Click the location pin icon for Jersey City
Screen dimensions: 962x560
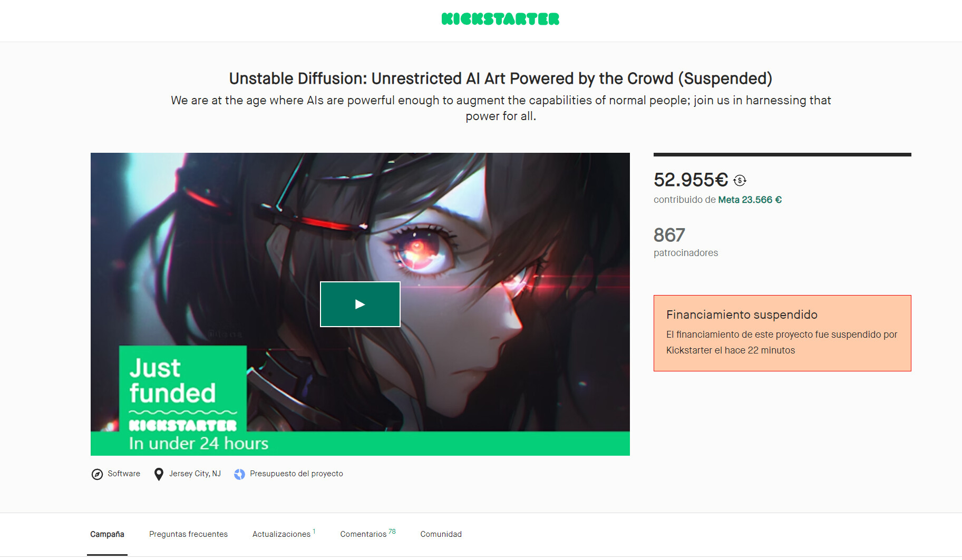click(x=159, y=474)
